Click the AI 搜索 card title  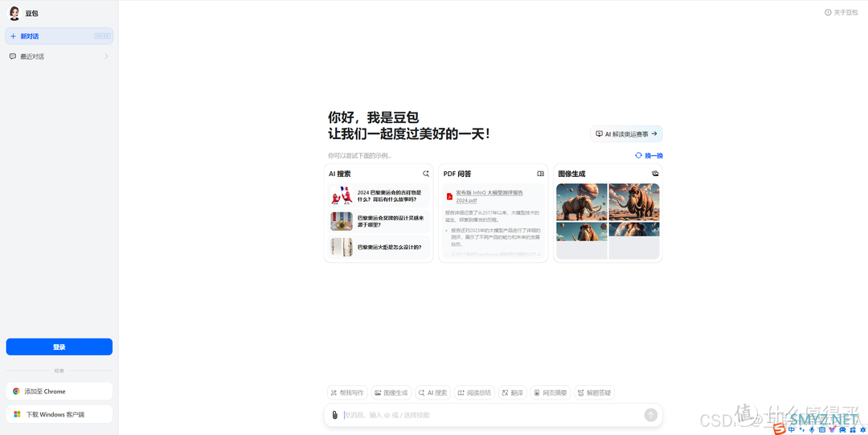click(x=339, y=174)
